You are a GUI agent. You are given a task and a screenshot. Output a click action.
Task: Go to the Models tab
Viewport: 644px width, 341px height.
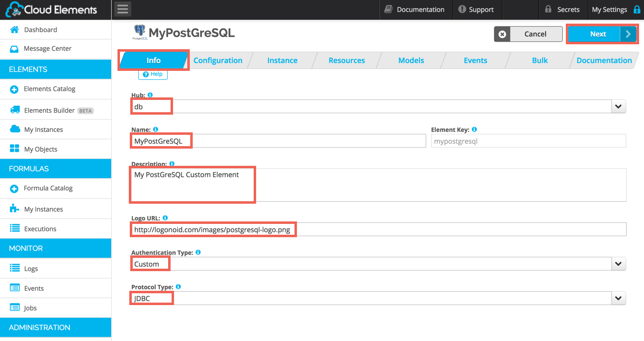coord(411,60)
